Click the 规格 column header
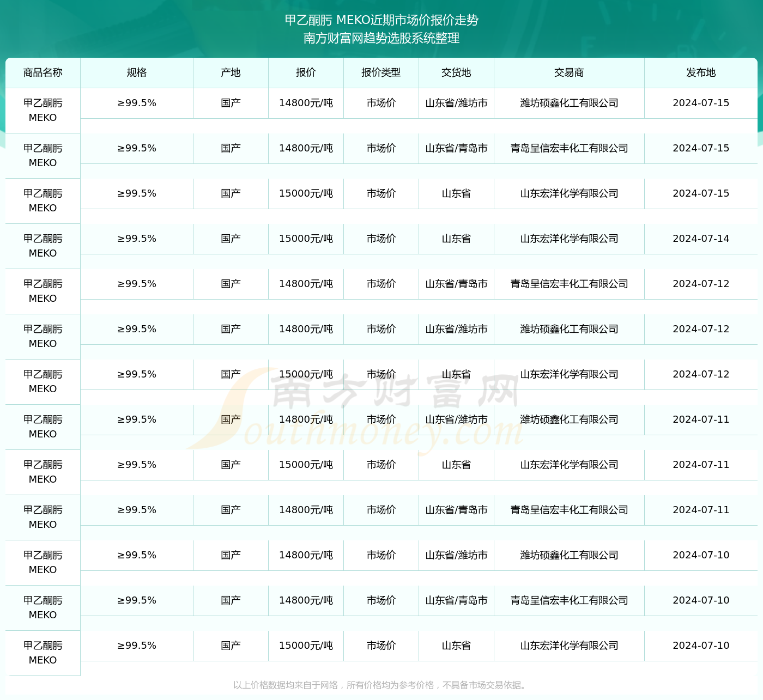763x700 pixels. coord(137,72)
